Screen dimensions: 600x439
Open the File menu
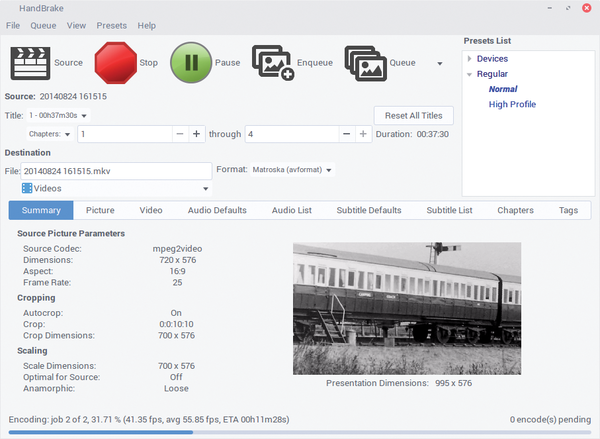(13, 26)
